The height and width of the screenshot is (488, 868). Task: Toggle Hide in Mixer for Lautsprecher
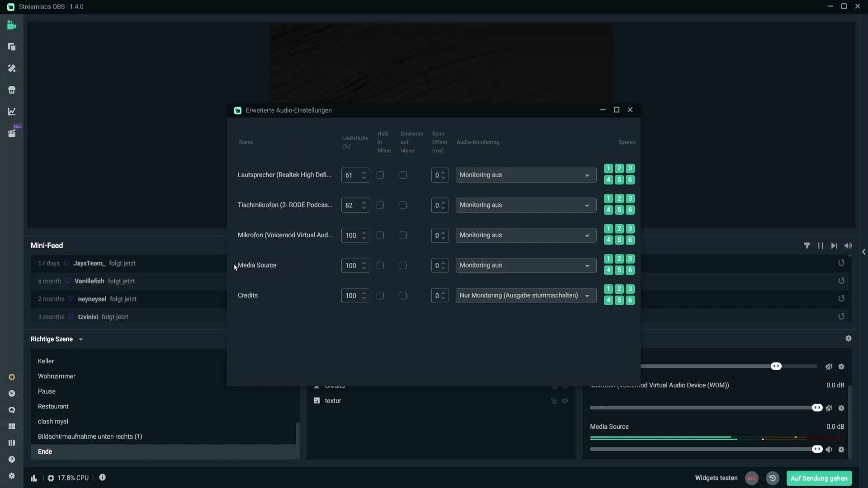tap(380, 174)
